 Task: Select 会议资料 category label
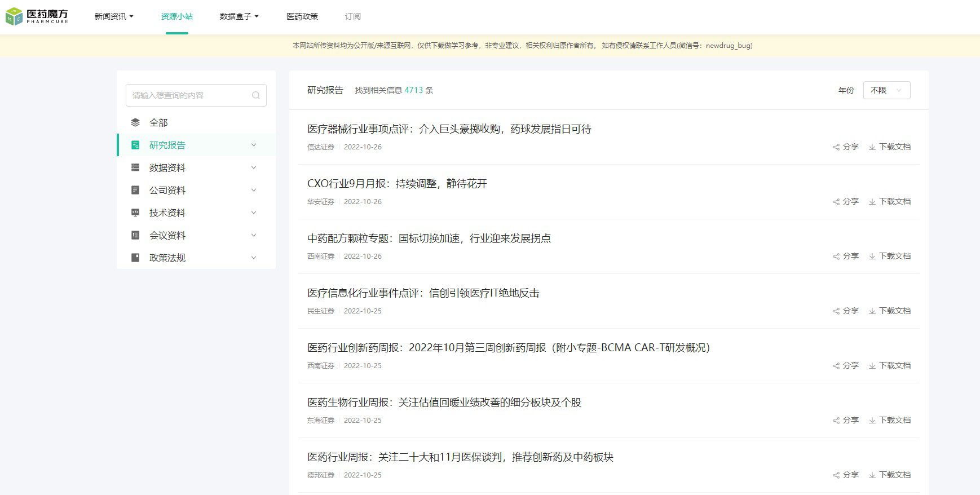click(167, 235)
